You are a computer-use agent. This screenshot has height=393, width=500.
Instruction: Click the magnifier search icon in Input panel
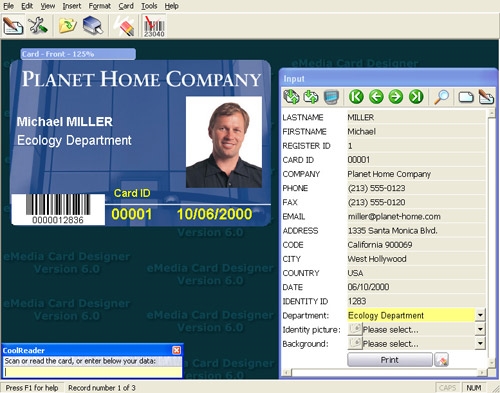[441, 97]
